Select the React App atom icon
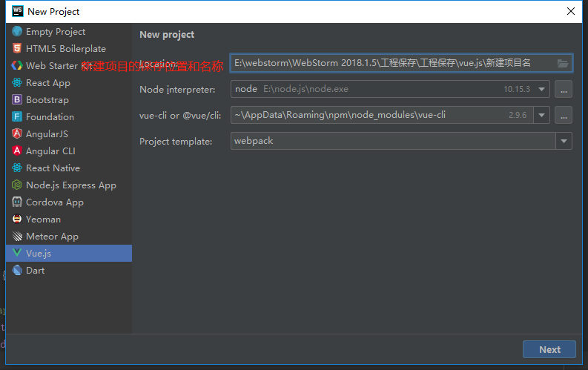 (17, 82)
